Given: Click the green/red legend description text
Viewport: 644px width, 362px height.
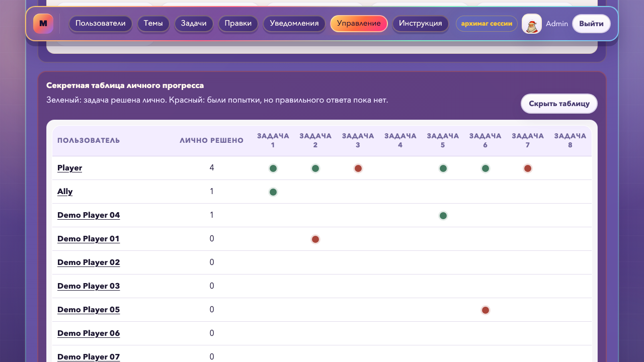Looking at the screenshot, I should pyautogui.click(x=217, y=101).
